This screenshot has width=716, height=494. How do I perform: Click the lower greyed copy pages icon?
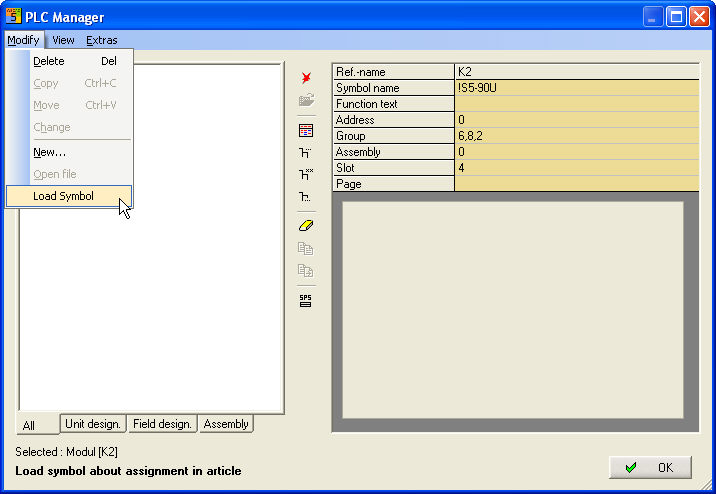point(305,270)
